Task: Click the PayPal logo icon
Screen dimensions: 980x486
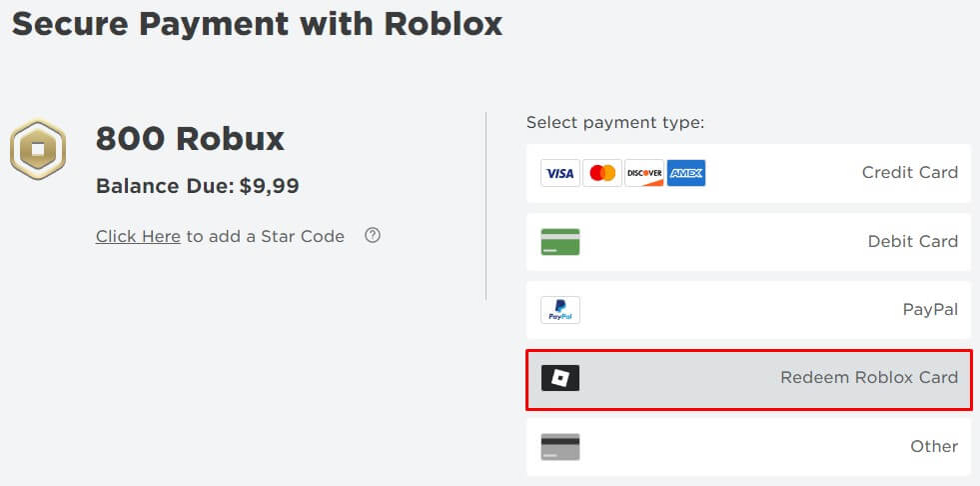Action: [560, 310]
